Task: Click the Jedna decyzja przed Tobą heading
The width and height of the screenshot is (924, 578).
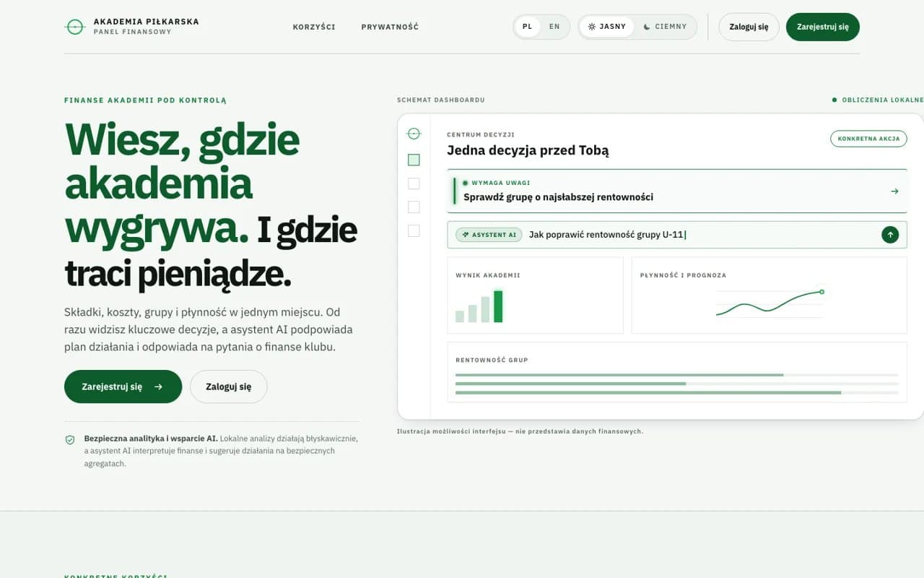Action: tap(528, 150)
